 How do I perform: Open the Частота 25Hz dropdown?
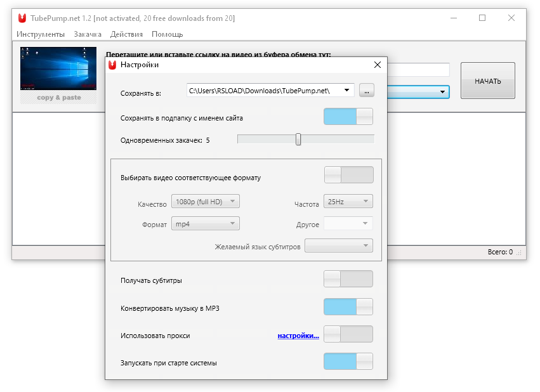[x=348, y=201]
